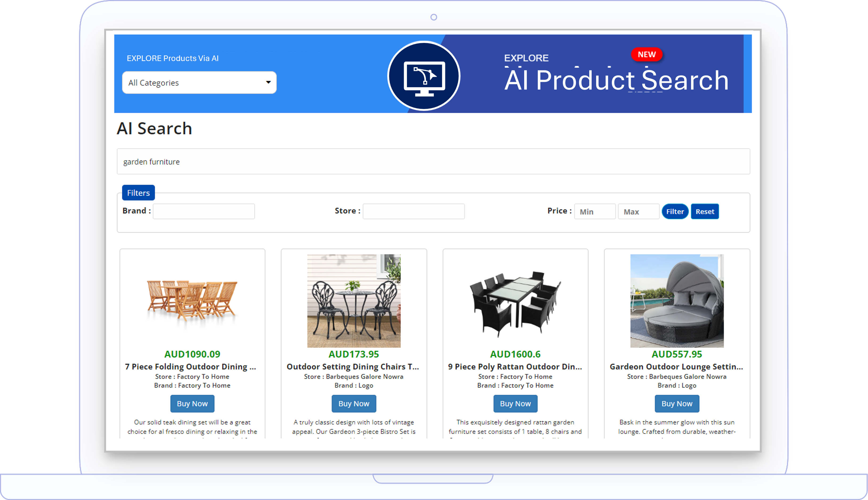Click the dropdown arrow in All Categories
Viewport: 868px width, 500px height.
tap(269, 82)
